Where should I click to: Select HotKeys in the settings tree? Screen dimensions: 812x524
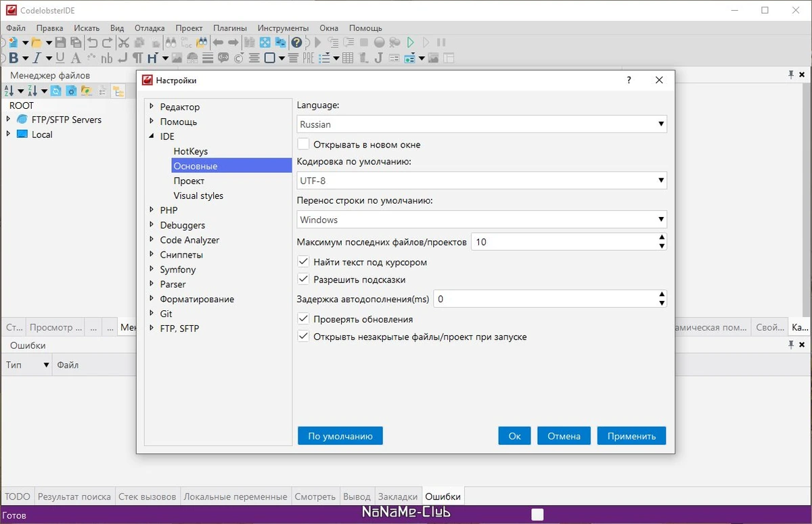pos(191,151)
